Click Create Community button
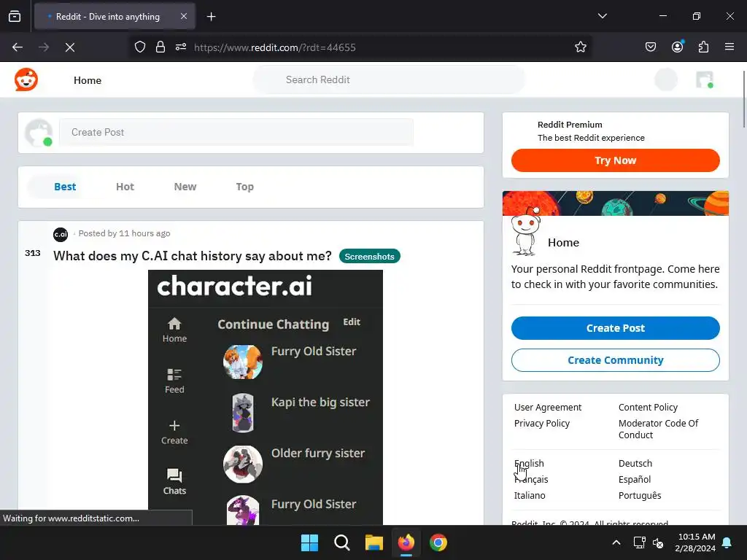Screen dimensions: 747x560 615,360
